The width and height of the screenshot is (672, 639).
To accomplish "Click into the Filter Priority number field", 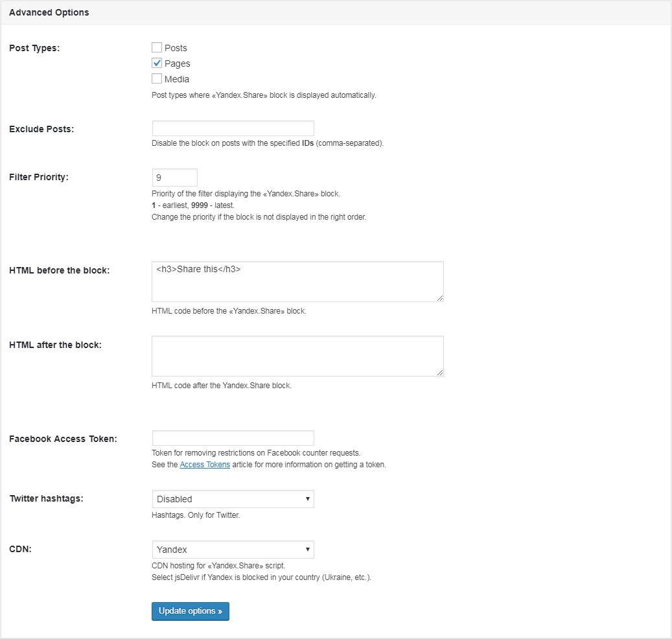I will (174, 178).
